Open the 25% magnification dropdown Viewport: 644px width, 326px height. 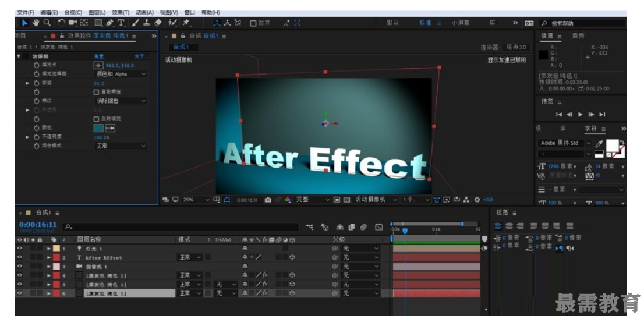pyautogui.click(x=196, y=200)
